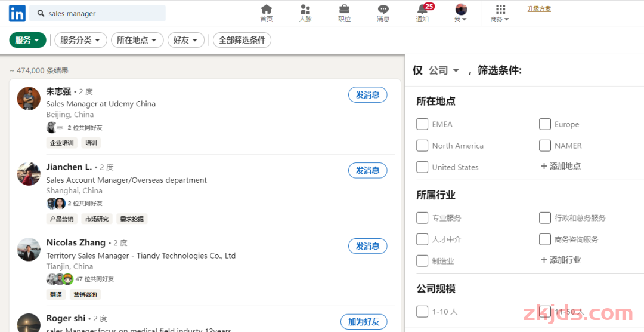Open the 好友 connections filter dropdown
The image size is (644, 332).
[x=185, y=40]
